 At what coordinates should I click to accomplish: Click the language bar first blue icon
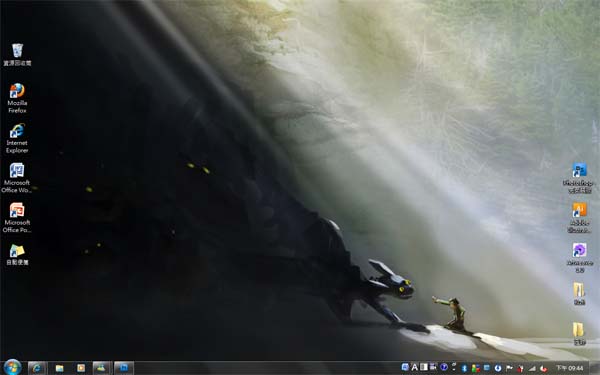(405, 367)
